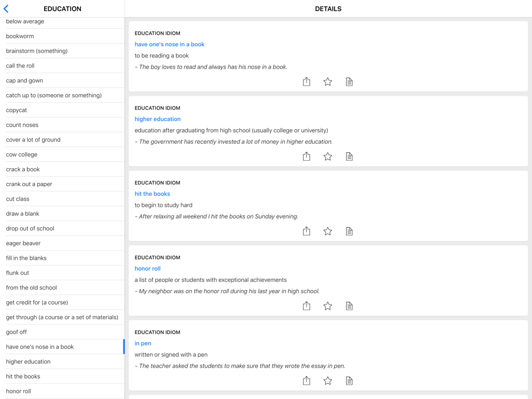Open notes icon for 'honor roll' card
532x399 pixels.
point(349,306)
